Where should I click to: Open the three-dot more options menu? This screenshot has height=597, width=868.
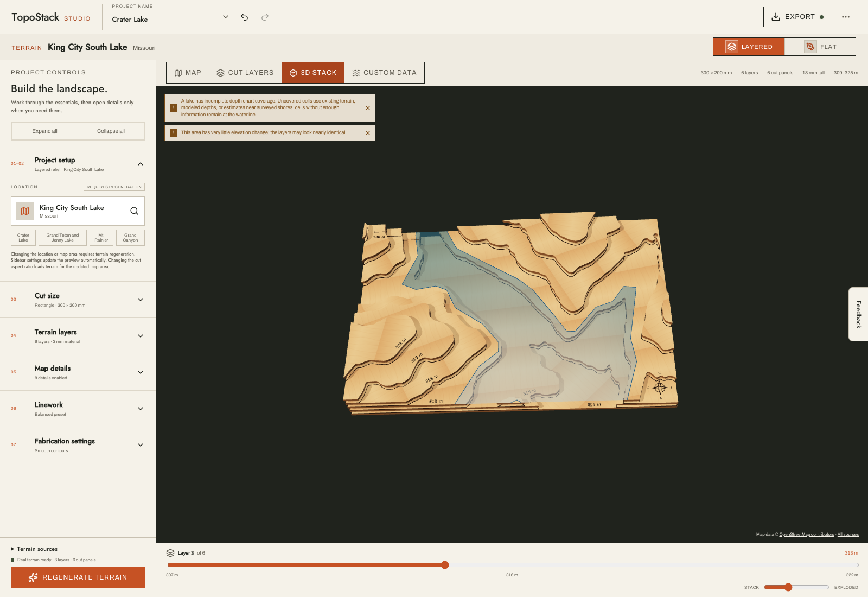(x=846, y=17)
